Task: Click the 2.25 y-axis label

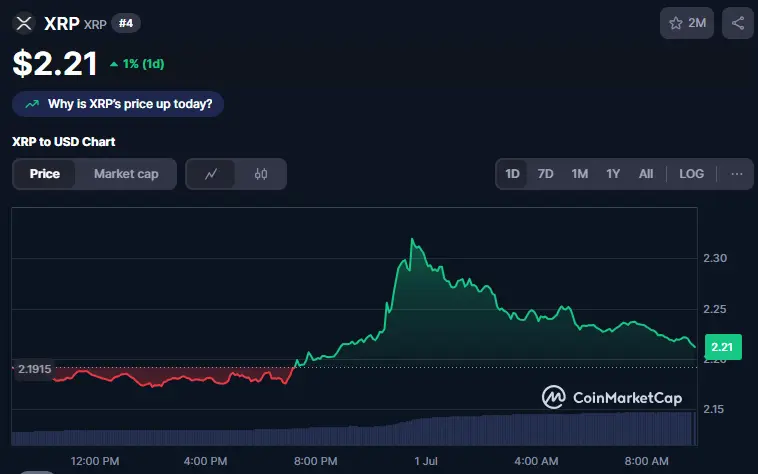Action: 715,309
